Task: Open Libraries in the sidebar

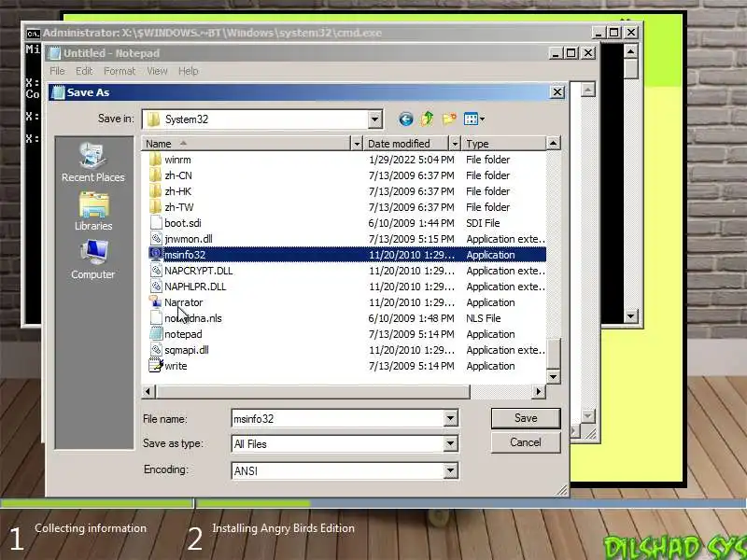Action: [x=93, y=212]
